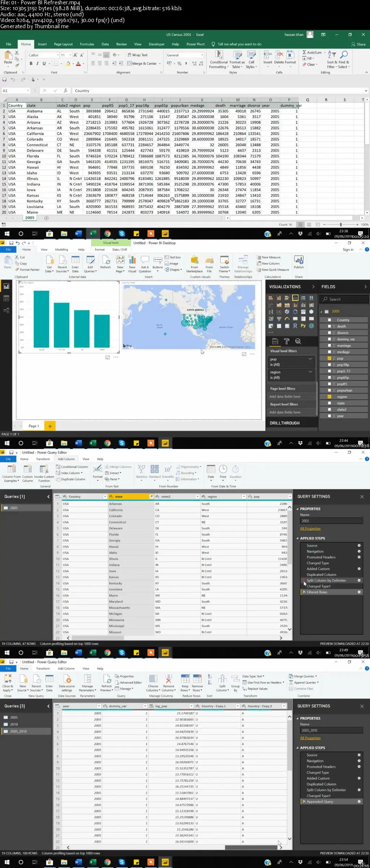
Task: Open the Calibri font name dropdown in Excel
Action: (58, 55)
